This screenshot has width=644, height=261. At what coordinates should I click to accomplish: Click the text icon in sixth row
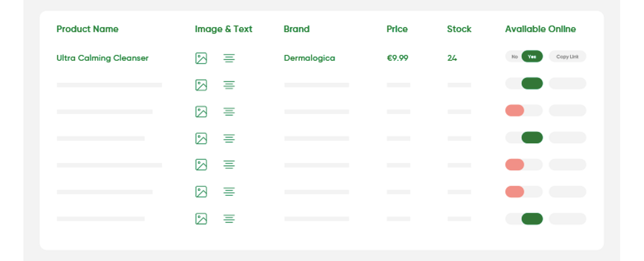(x=229, y=192)
